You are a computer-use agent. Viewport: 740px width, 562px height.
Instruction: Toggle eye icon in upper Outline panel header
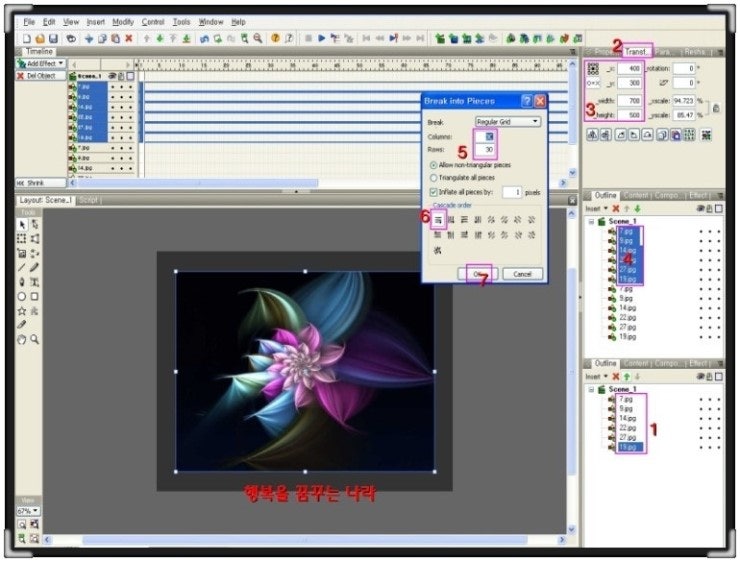pyautogui.click(x=700, y=209)
